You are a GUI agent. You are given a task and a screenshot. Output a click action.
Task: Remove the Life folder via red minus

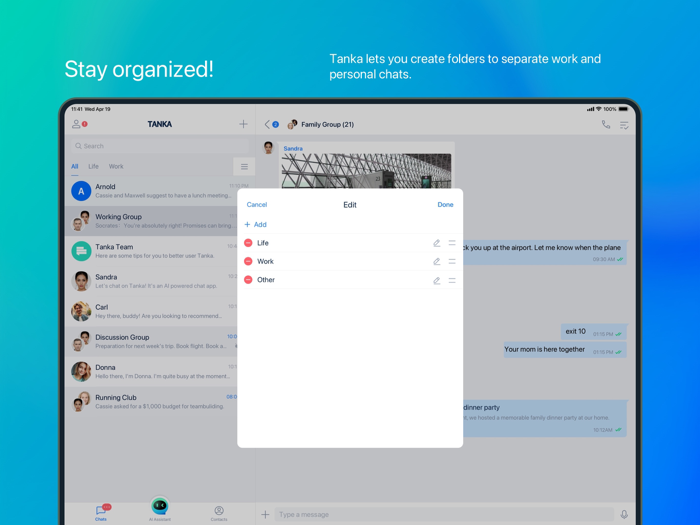[248, 243]
